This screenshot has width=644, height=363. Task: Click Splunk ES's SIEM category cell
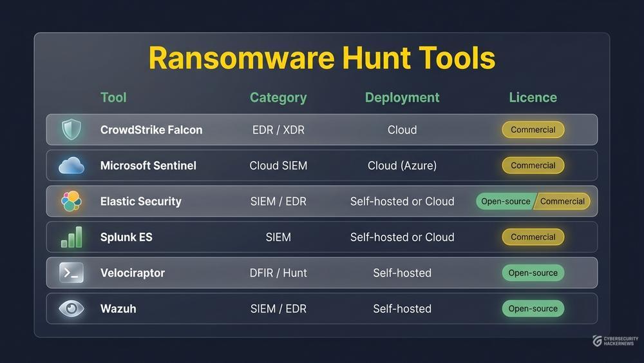click(x=278, y=237)
